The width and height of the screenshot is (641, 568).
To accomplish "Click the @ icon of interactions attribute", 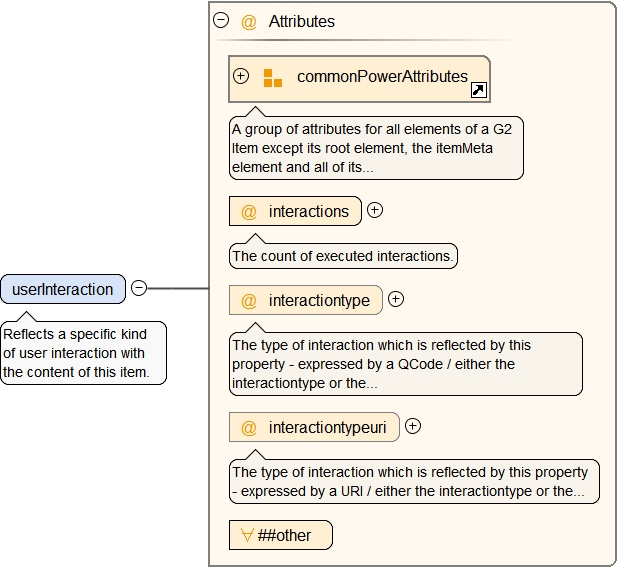I will [248, 212].
